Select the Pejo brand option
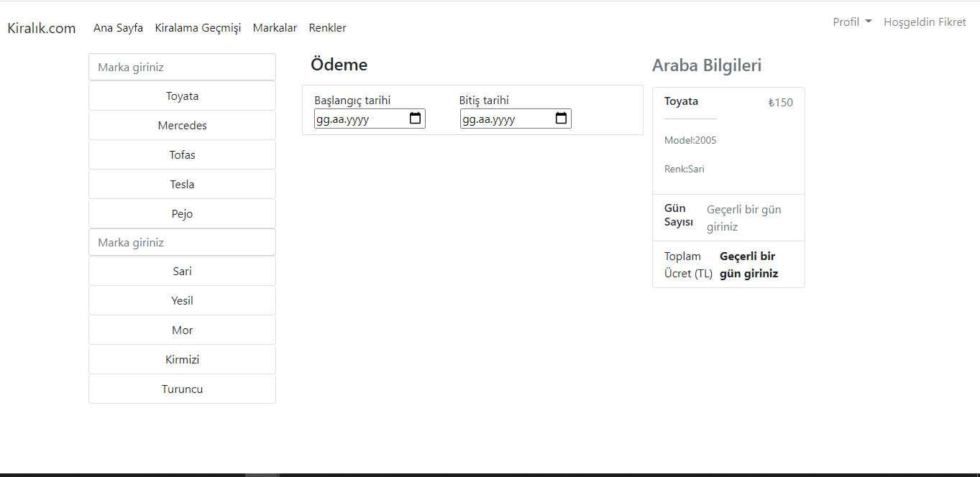The image size is (980, 477). click(x=182, y=213)
